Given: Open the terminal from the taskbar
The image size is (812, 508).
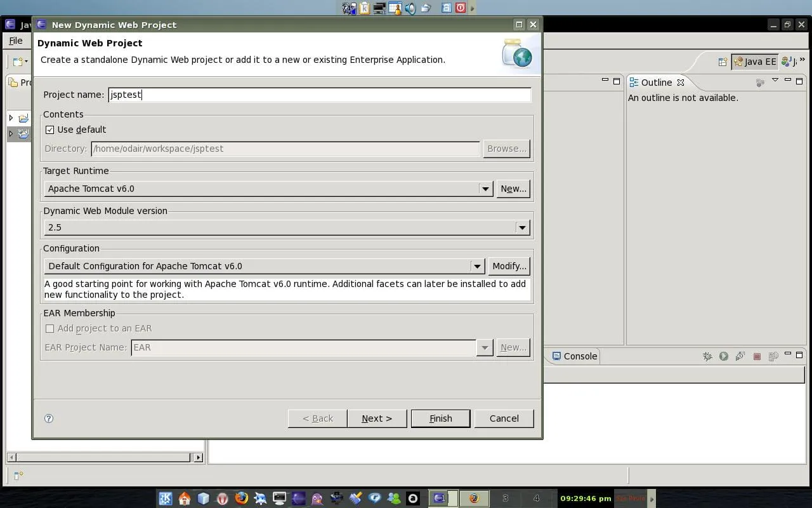Looking at the screenshot, I should tap(280, 498).
